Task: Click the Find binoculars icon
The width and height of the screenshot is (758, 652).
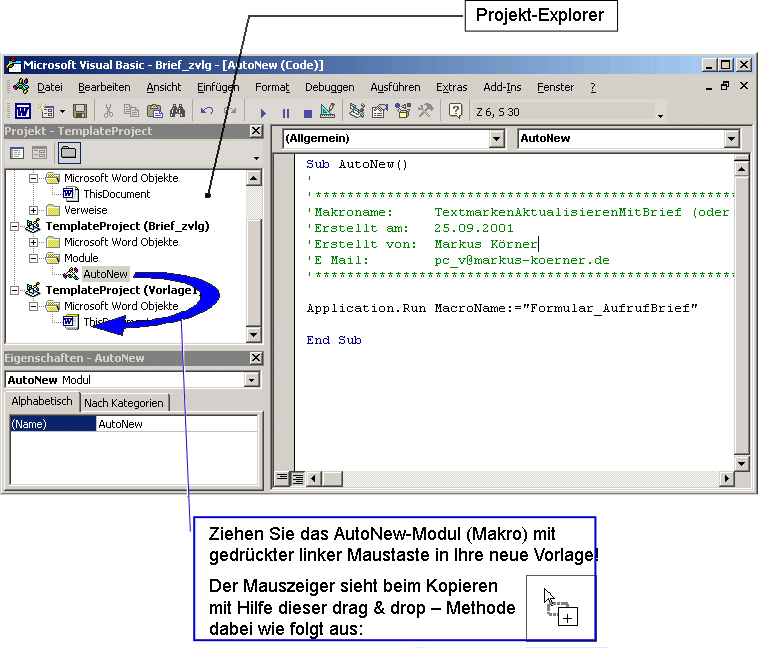Action: click(178, 111)
